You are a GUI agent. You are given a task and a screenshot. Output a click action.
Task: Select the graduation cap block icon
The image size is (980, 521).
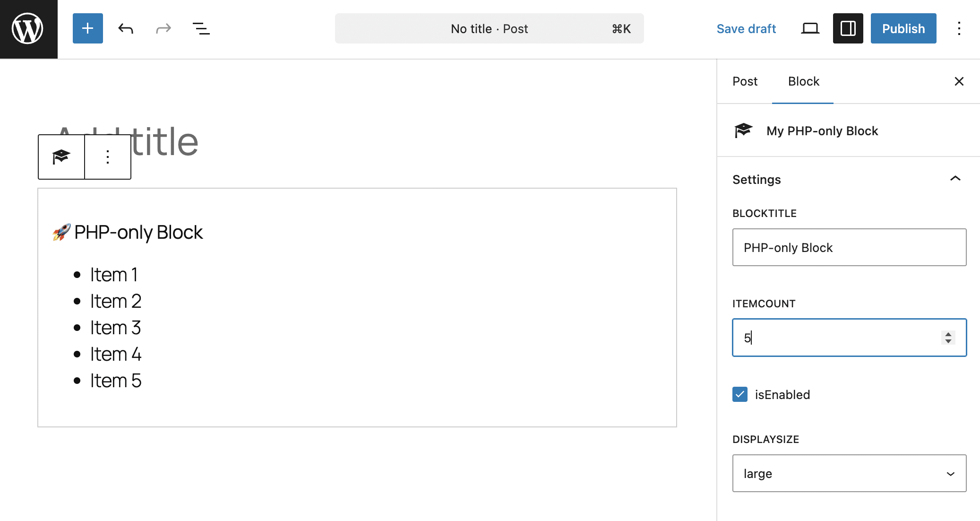click(61, 156)
